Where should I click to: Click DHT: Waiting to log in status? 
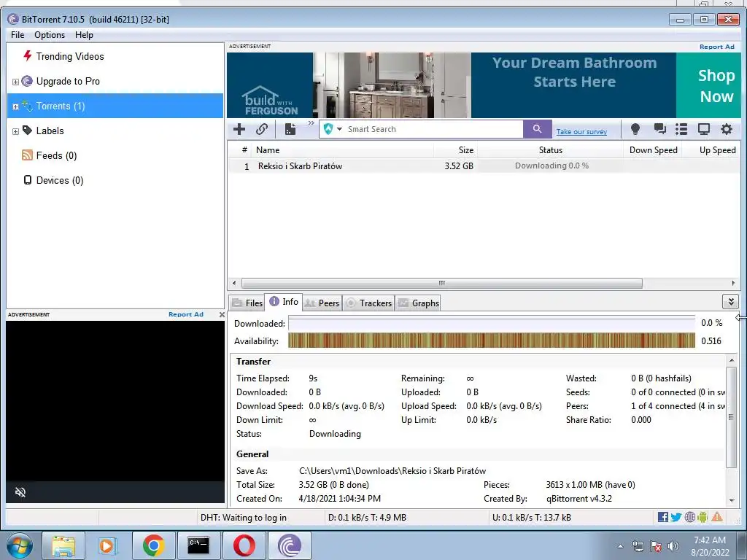244,518
